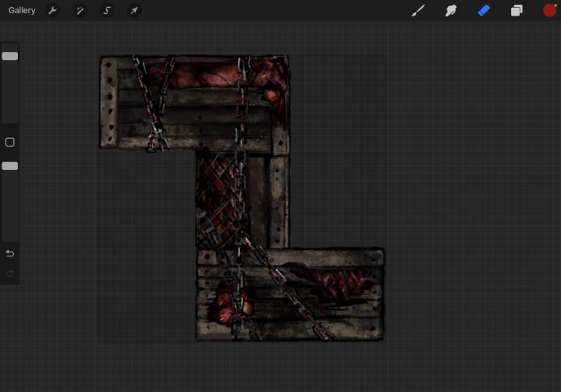Image resolution: width=561 pixels, height=392 pixels.
Task: Select the Eraser tool
Action: [x=484, y=10]
